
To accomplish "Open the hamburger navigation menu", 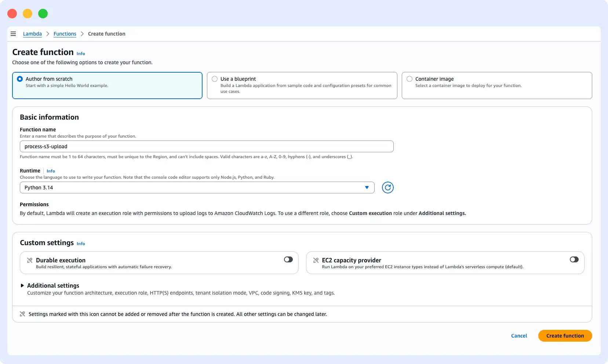I will click(13, 34).
